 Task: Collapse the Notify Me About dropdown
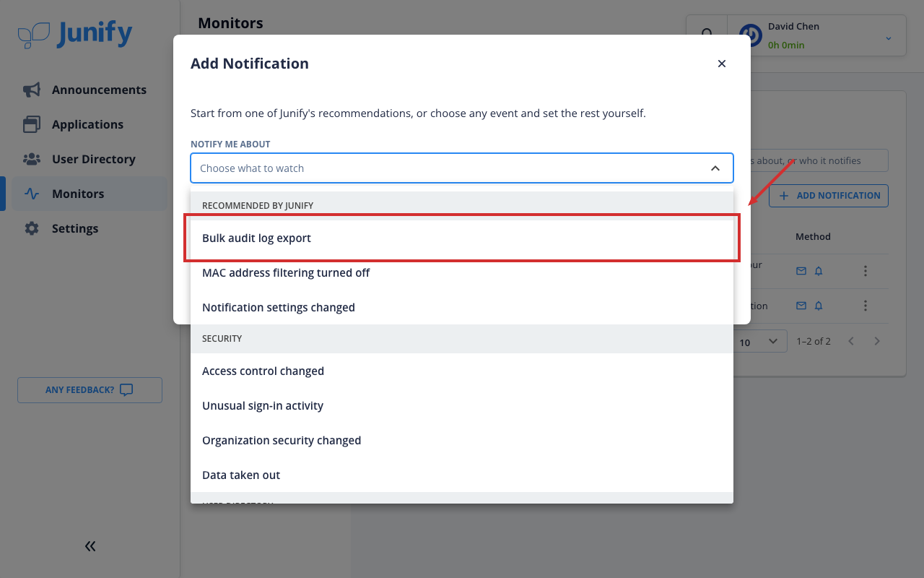tap(715, 168)
